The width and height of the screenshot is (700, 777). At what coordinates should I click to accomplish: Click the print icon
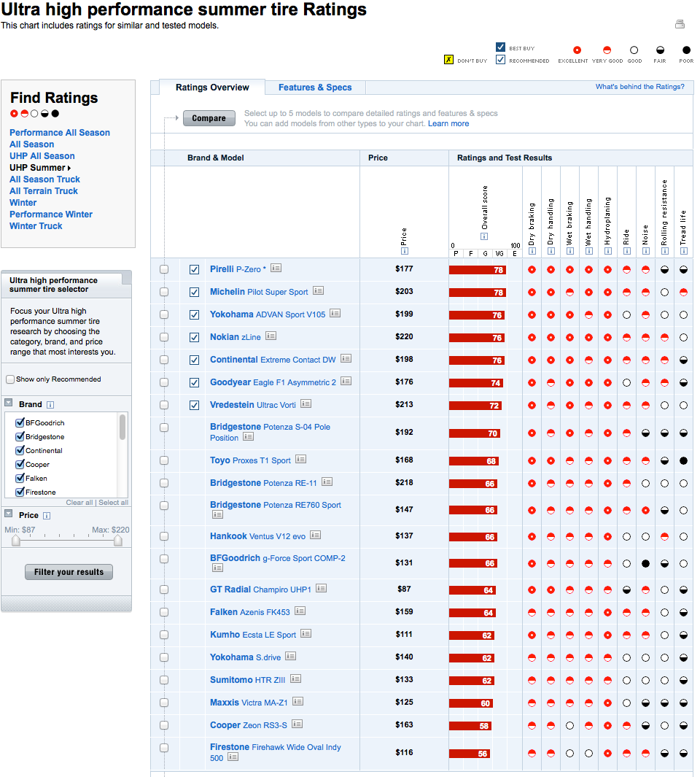point(680,24)
